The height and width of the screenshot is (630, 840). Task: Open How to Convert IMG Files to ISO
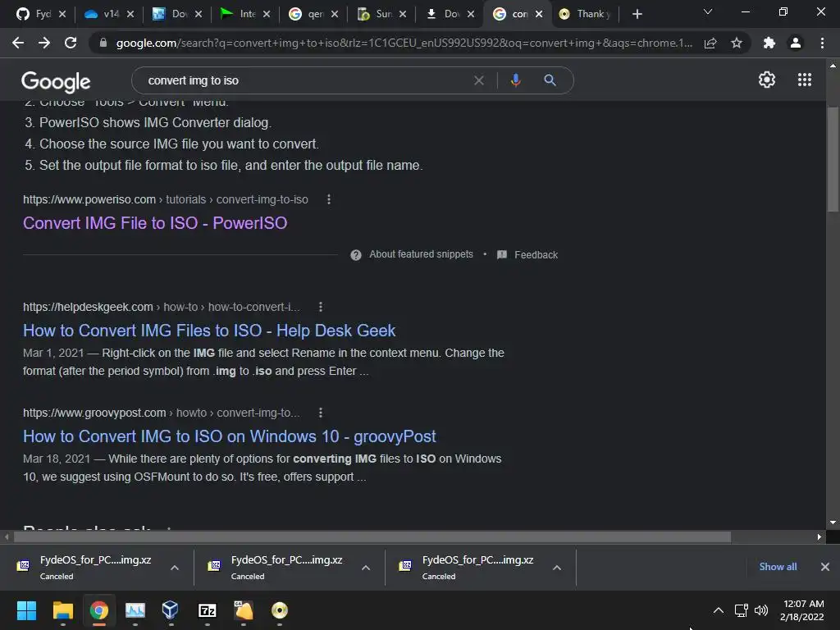click(209, 331)
